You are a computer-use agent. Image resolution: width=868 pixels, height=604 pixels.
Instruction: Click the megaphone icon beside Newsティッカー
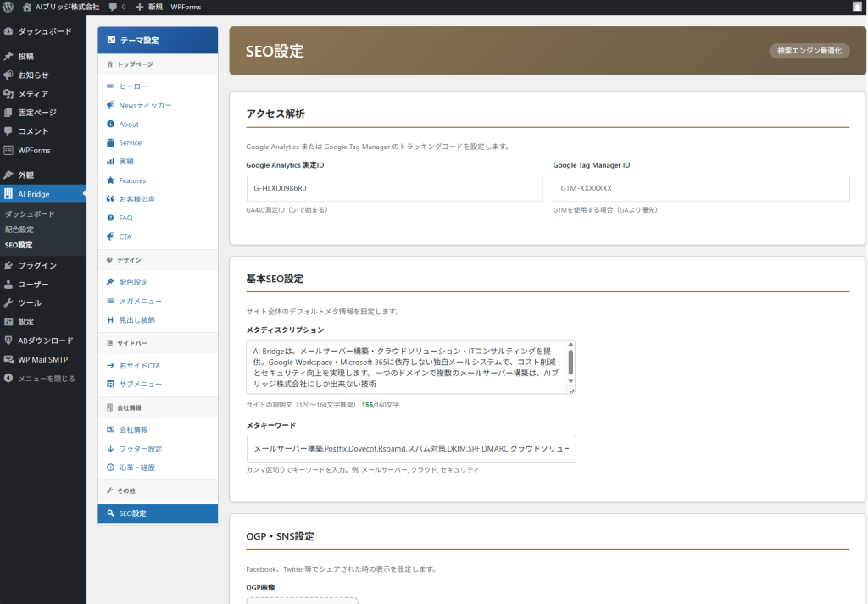(111, 106)
